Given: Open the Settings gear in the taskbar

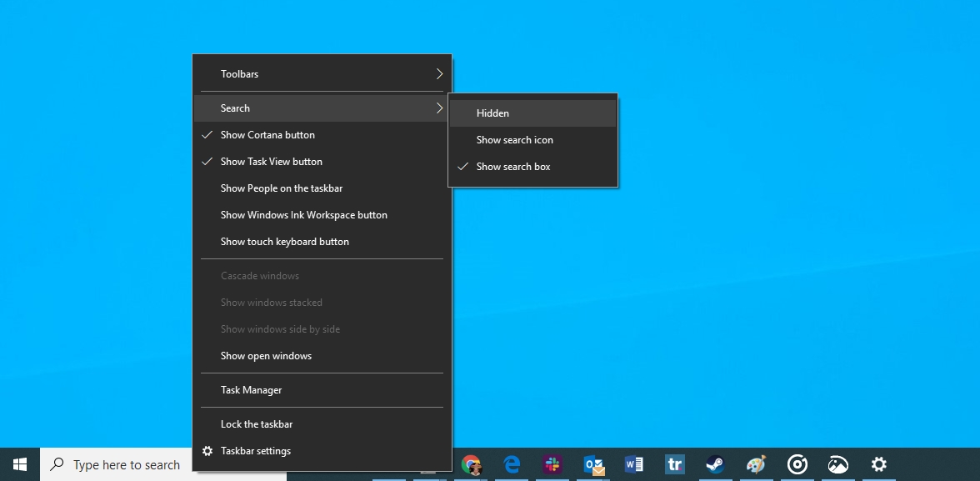Looking at the screenshot, I should [878, 464].
